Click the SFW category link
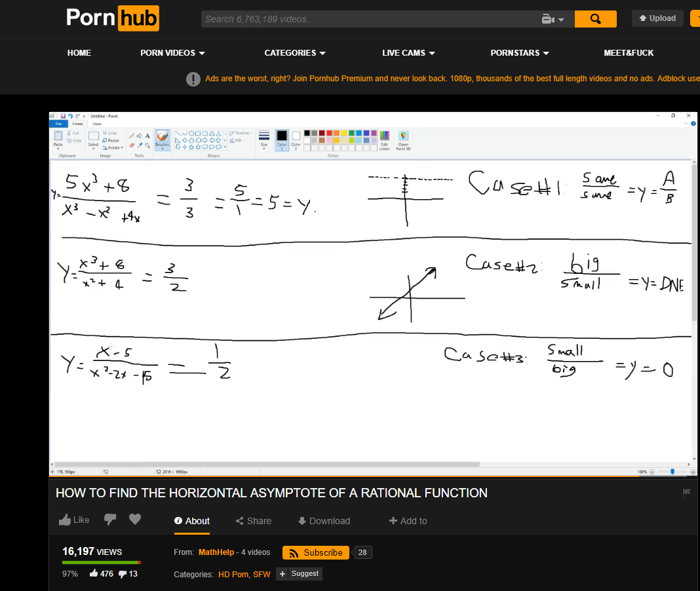 [x=262, y=575]
